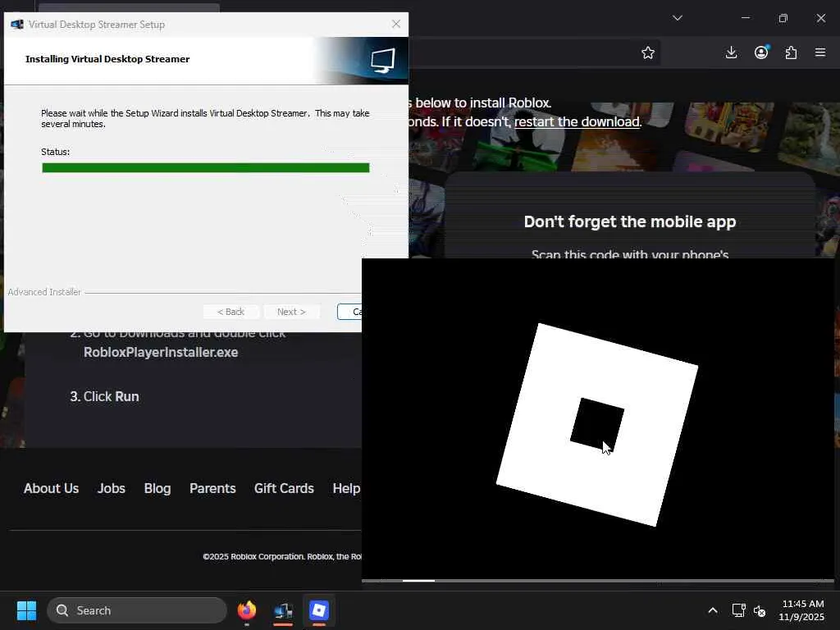840x630 pixels.
Task: Open the Jobs footer link
Action: (112, 489)
